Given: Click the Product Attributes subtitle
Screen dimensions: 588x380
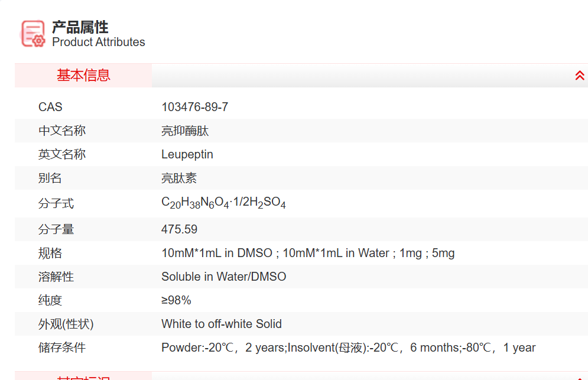Looking at the screenshot, I should [99, 42].
